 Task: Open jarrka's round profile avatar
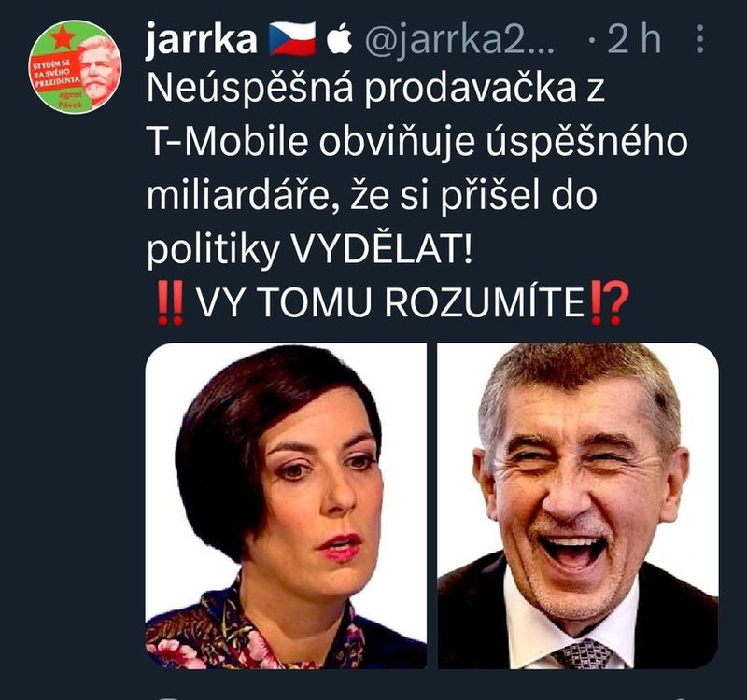pyautogui.click(x=76, y=66)
